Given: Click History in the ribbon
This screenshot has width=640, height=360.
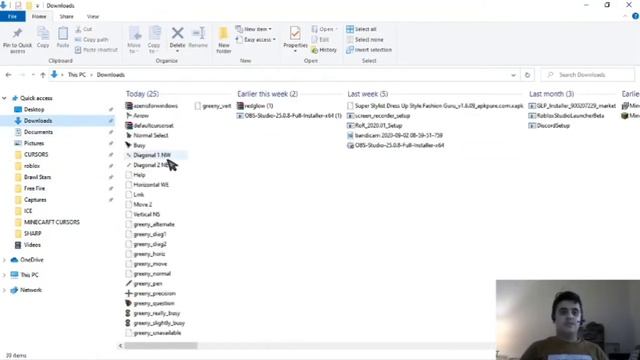Looking at the screenshot, I should [x=324, y=50].
